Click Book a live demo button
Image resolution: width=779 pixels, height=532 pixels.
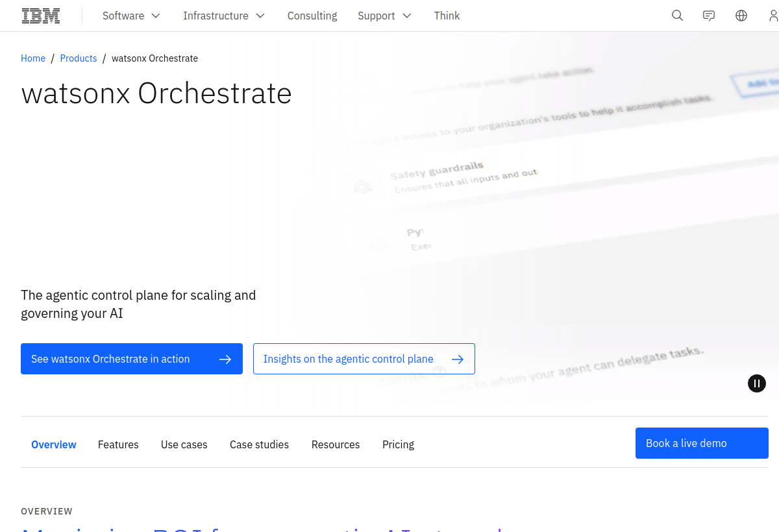pos(702,443)
